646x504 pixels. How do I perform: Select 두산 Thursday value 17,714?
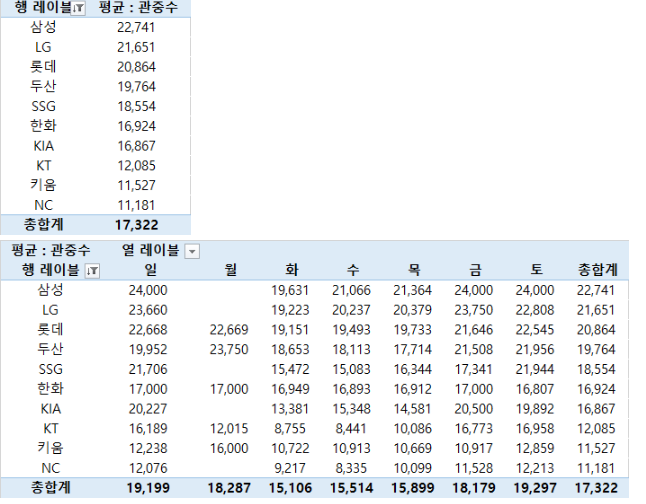[x=412, y=350]
